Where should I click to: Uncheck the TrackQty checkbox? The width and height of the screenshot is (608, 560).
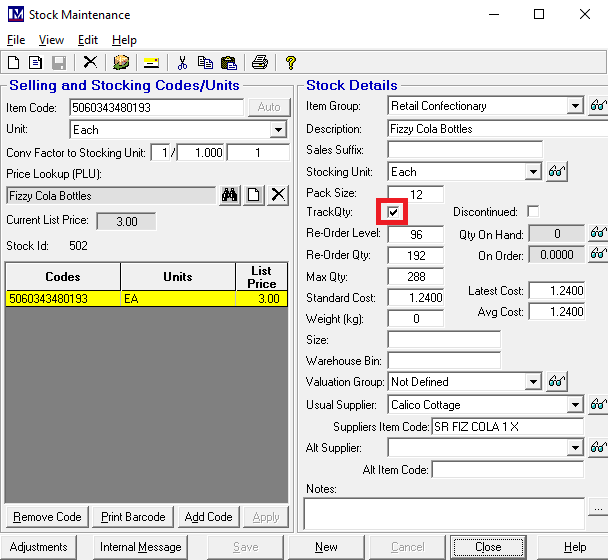(x=394, y=213)
